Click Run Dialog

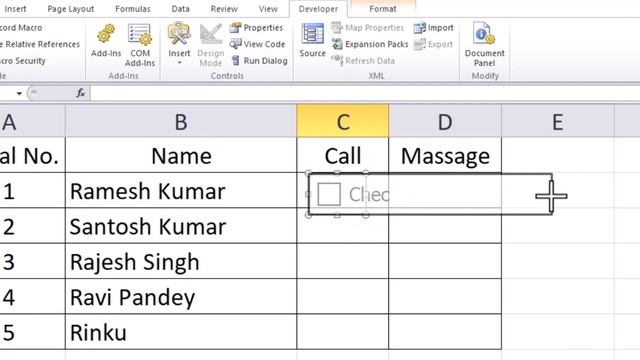tap(259, 61)
